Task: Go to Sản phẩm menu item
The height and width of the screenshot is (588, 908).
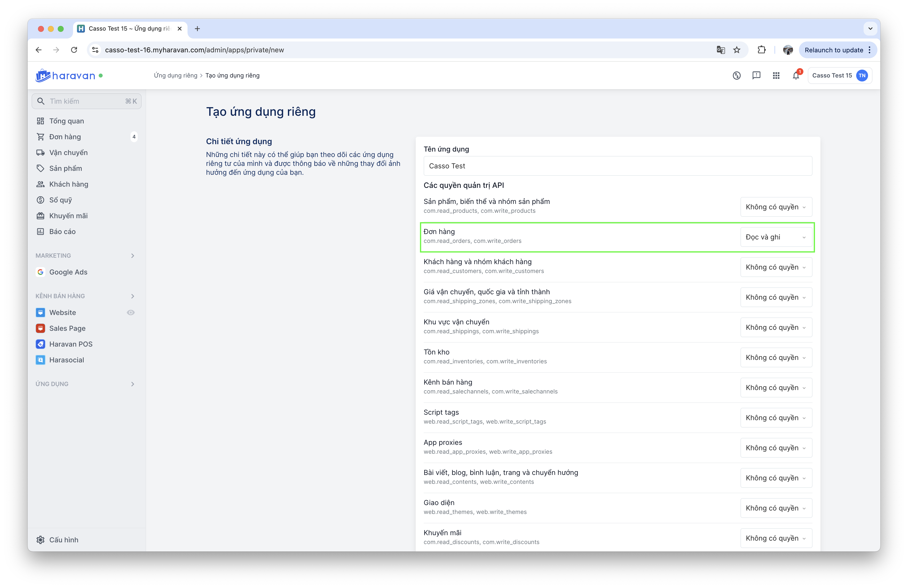Action: coord(65,168)
